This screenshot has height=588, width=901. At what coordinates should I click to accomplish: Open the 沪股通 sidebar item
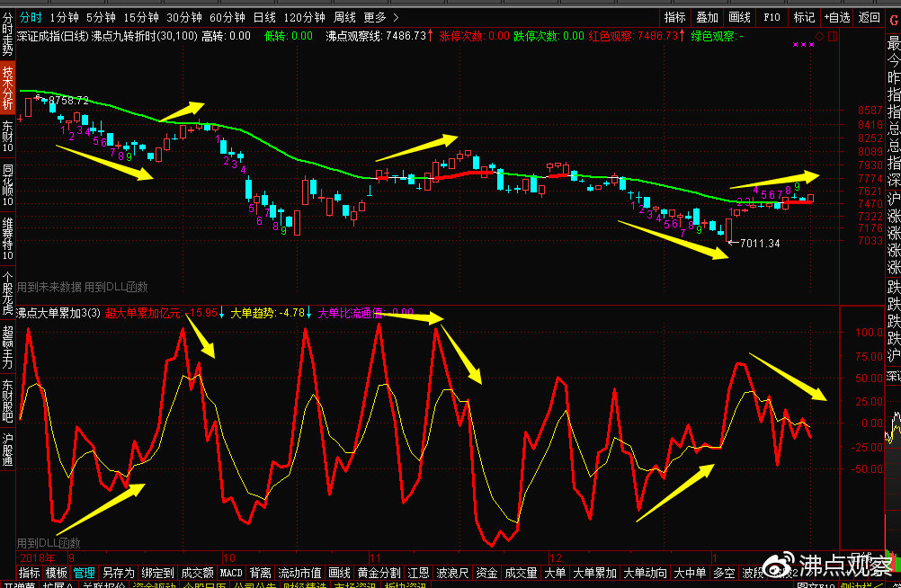(x=8, y=450)
